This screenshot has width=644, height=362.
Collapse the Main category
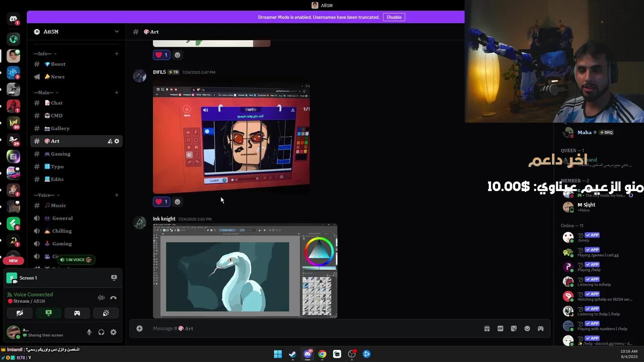point(46,93)
